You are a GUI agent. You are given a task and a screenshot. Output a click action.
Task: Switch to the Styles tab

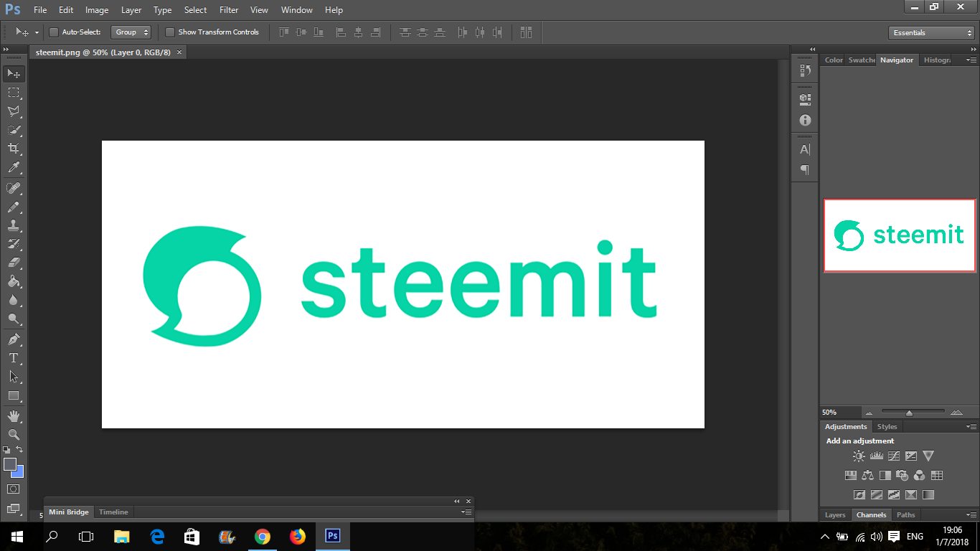[x=887, y=427]
